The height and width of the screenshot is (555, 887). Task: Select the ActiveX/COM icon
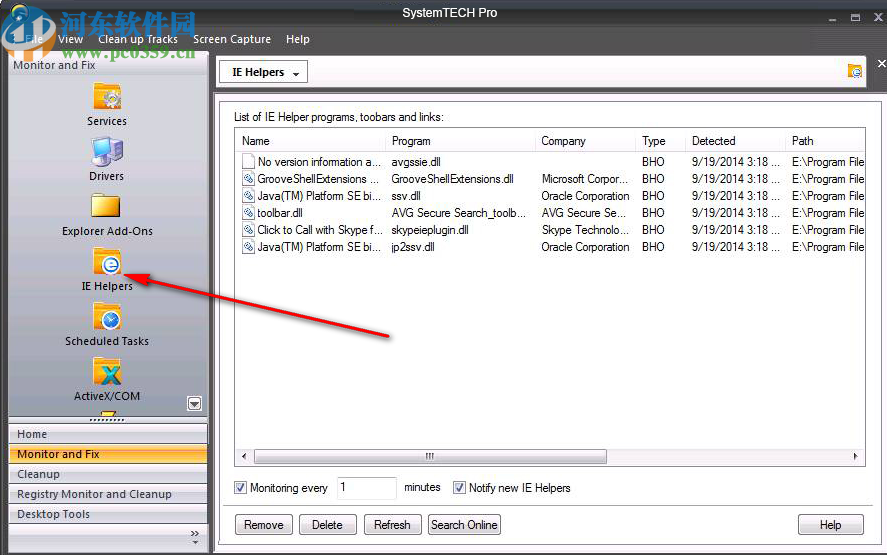coord(106,372)
